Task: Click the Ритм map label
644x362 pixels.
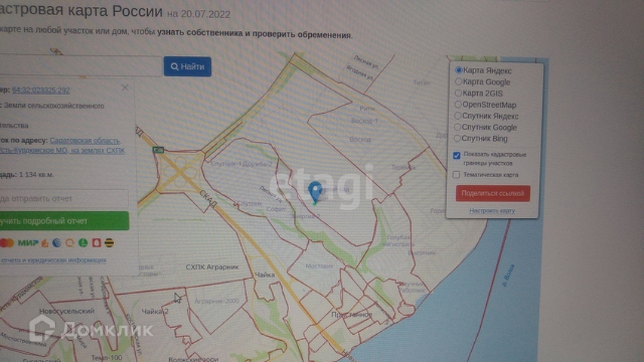Action: tap(367, 109)
